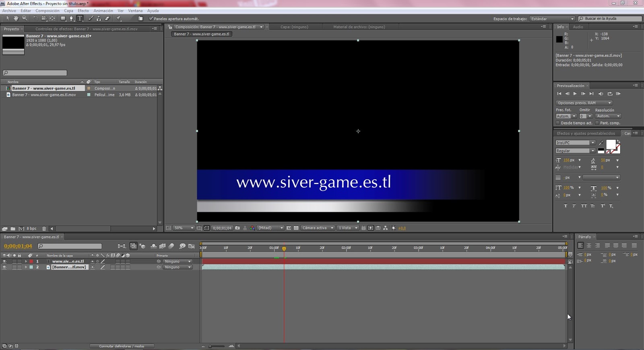Open the Espacio de trabajo Estándar dropdown
Screen dimensions: 644x350
coord(552,19)
